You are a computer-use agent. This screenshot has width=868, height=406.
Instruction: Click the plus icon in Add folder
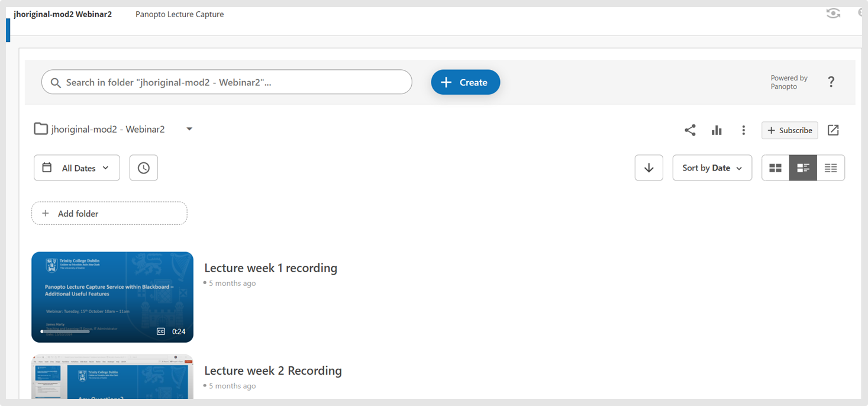(x=46, y=214)
